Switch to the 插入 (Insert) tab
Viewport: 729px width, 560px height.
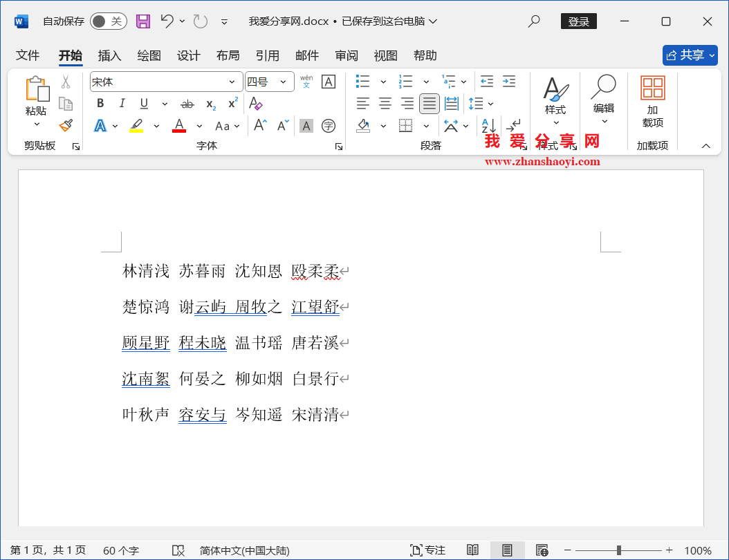coord(109,56)
